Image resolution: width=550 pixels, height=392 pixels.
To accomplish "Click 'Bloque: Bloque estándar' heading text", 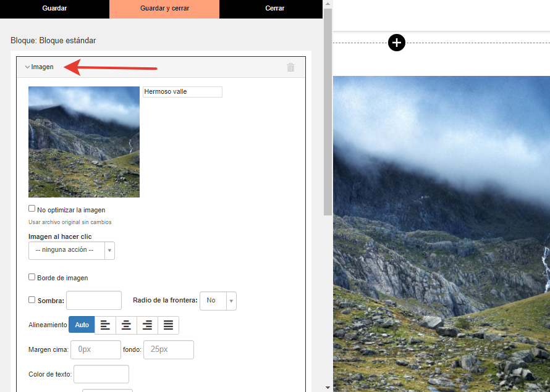I will (x=53, y=41).
